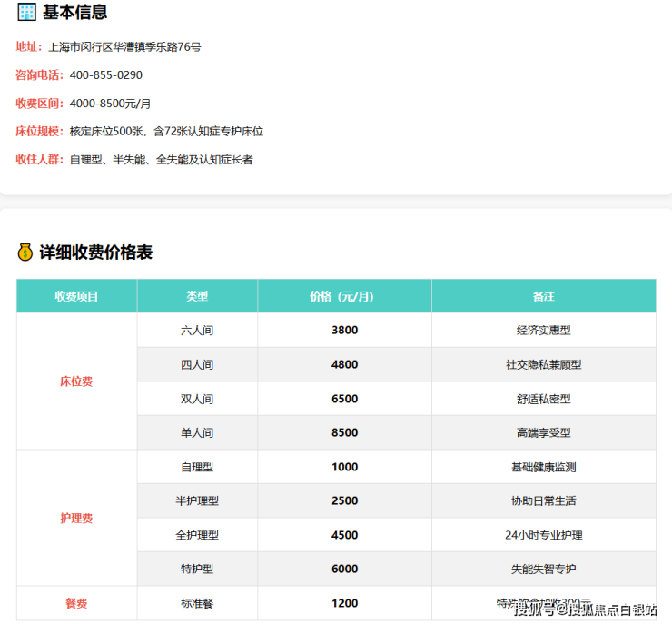Select the 双人间 row type cell

tap(197, 399)
